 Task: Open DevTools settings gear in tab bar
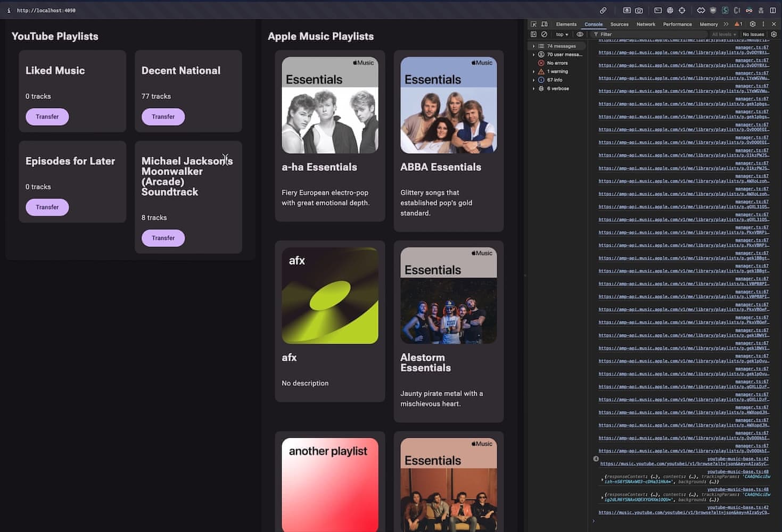pos(752,24)
